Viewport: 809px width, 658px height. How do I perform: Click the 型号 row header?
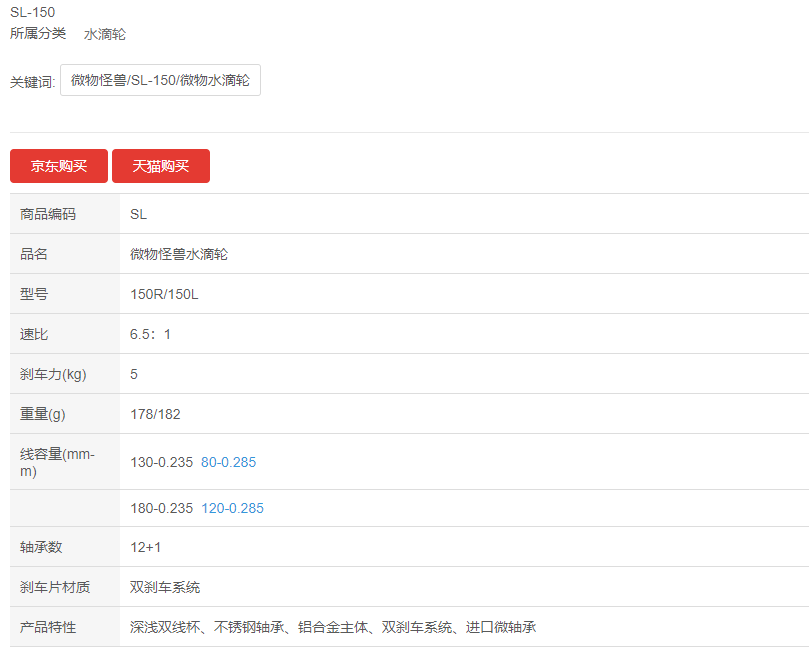coord(65,294)
